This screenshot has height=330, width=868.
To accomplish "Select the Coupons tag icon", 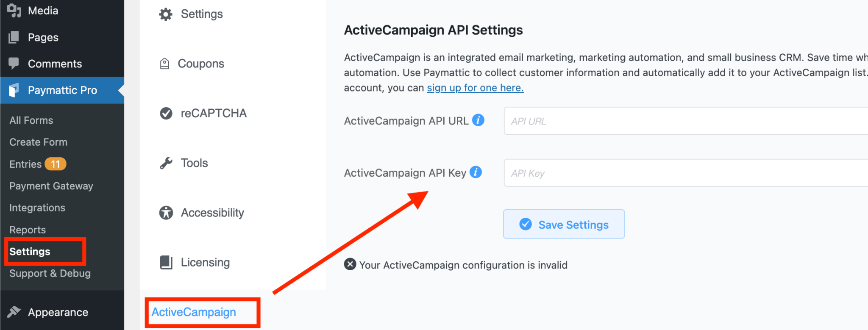I will coord(166,63).
